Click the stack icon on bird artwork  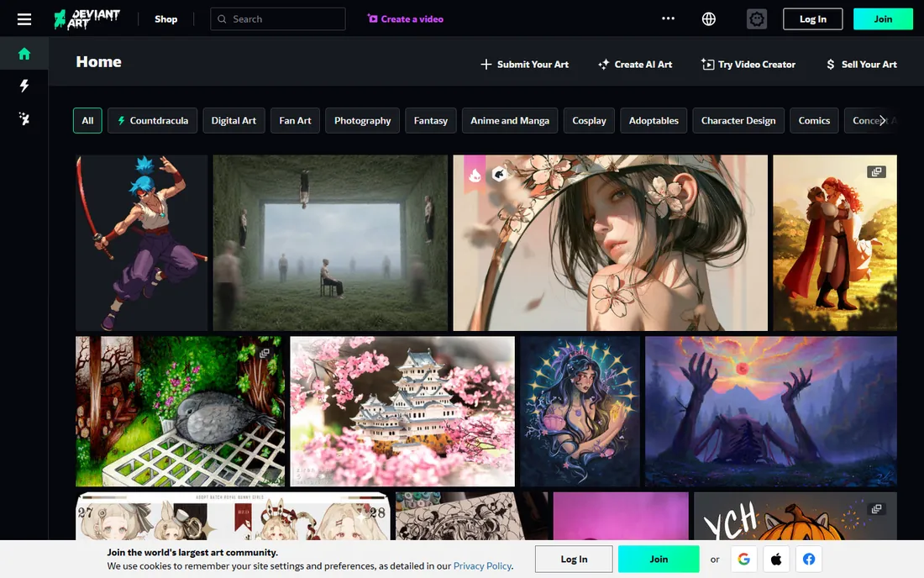point(265,353)
